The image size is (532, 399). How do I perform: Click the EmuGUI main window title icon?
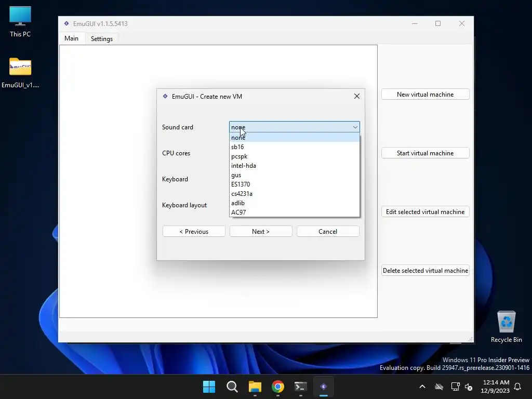tap(66, 24)
